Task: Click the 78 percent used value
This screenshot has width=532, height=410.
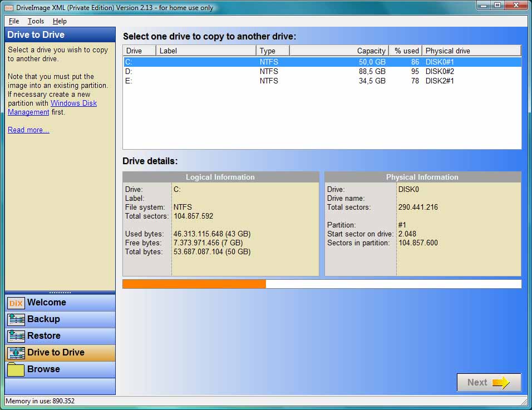Action: click(x=415, y=81)
